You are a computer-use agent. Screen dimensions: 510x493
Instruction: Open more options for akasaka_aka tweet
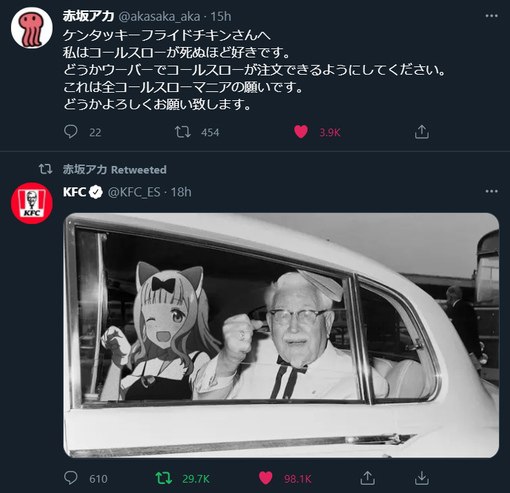pos(492,16)
